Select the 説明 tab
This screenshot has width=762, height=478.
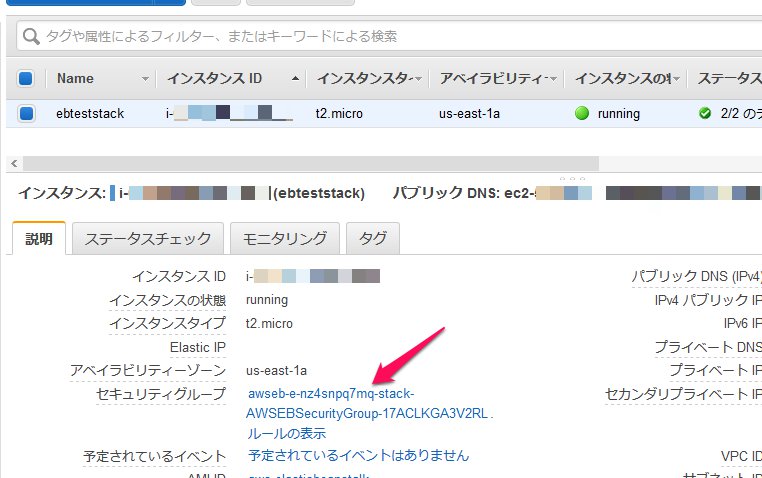38,238
